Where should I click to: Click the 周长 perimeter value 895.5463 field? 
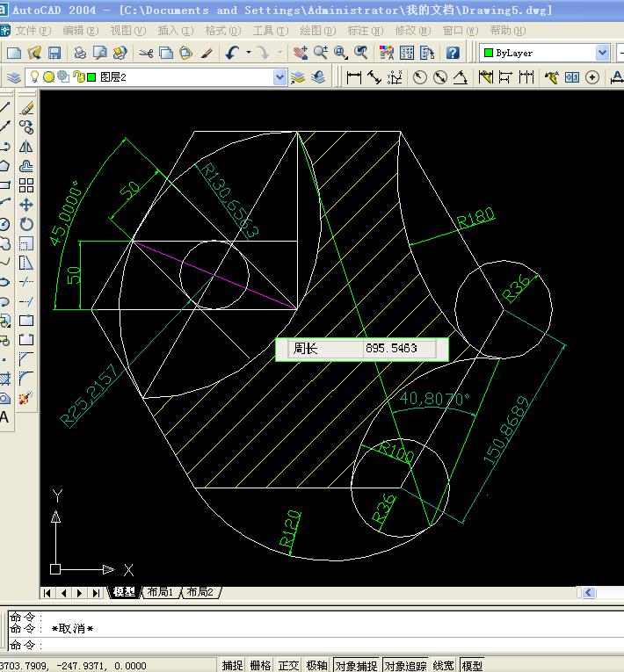(x=399, y=348)
